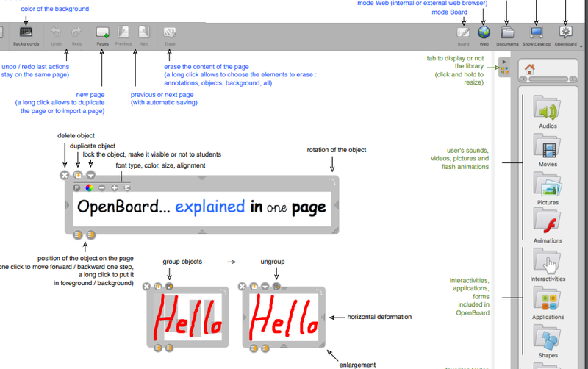Open the Applications library folder

click(x=548, y=303)
